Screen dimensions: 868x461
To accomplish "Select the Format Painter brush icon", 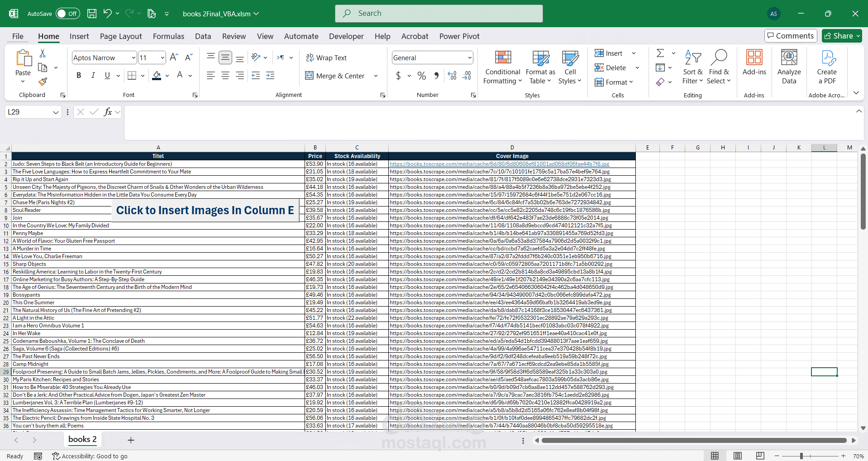I will pyautogui.click(x=43, y=82).
